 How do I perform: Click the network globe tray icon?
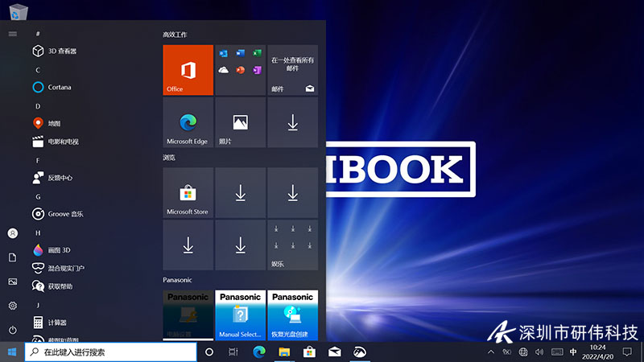522,352
